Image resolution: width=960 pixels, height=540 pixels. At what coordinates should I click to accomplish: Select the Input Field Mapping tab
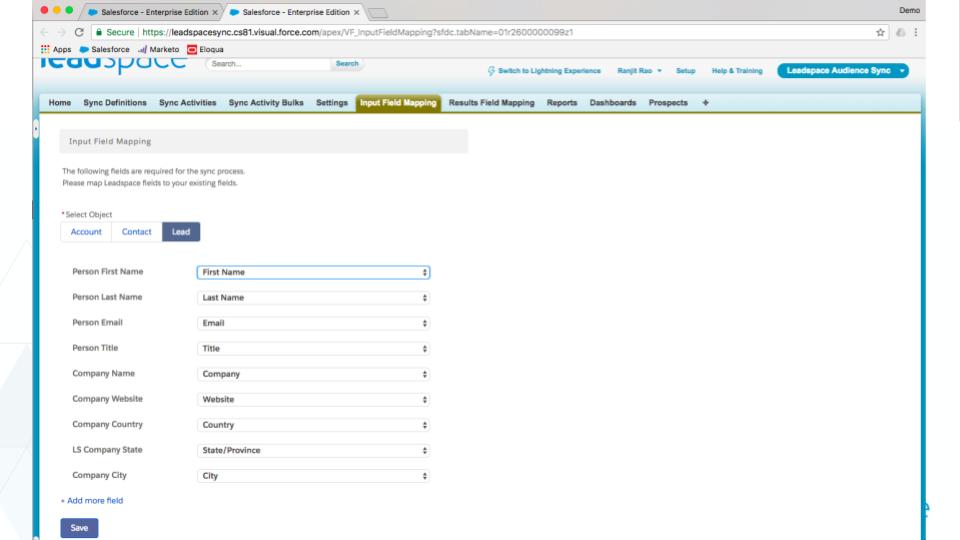pyautogui.click(x=398, y=103)
